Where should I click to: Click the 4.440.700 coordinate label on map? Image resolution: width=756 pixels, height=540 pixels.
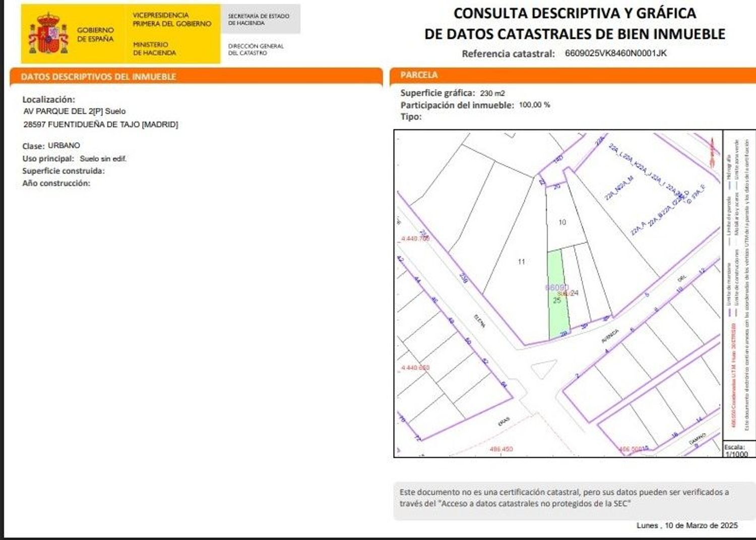tap(415, 238)
